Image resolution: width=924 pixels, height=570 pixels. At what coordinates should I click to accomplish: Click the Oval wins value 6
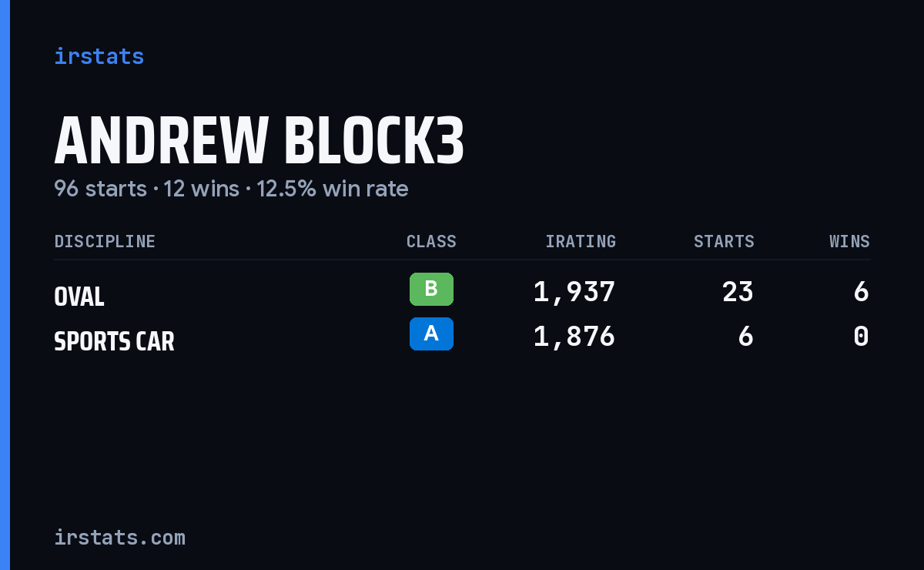[x=862, y=292]
